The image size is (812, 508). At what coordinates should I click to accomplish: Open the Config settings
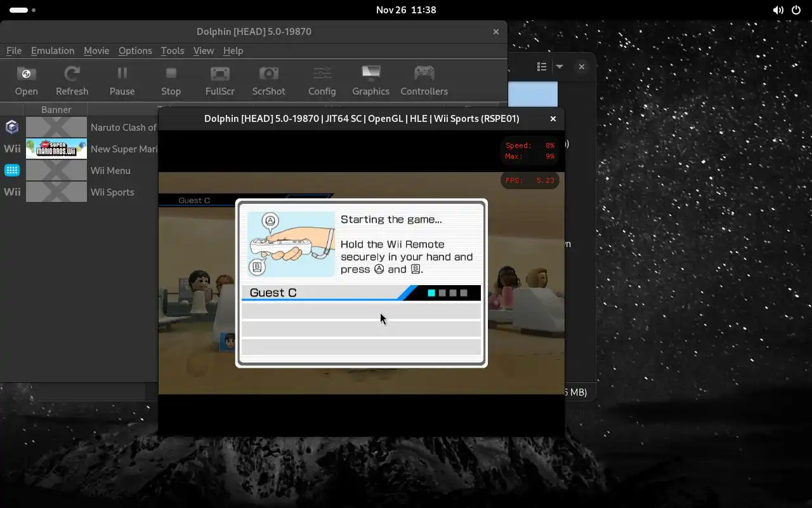[322, 81]
